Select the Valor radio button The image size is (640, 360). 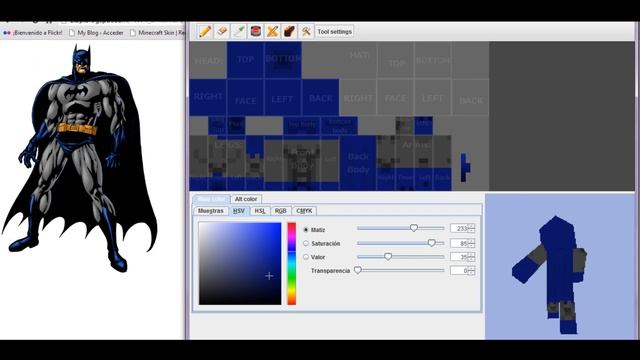point(306,257)
